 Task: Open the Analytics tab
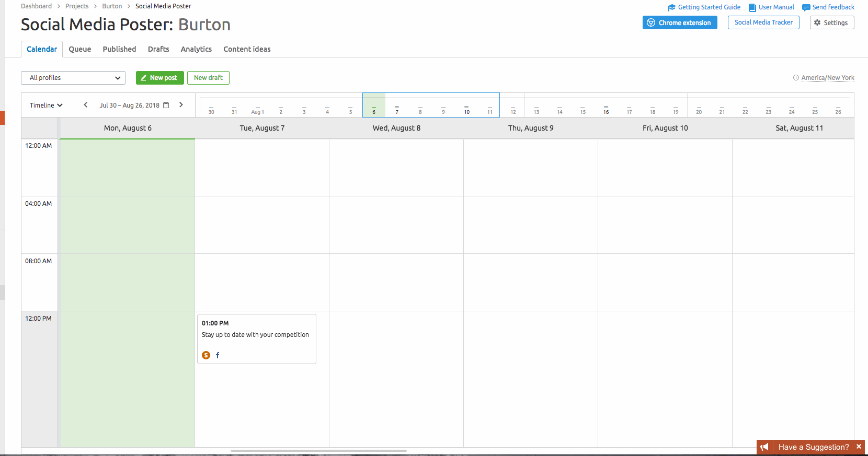[x=196, y=49]
